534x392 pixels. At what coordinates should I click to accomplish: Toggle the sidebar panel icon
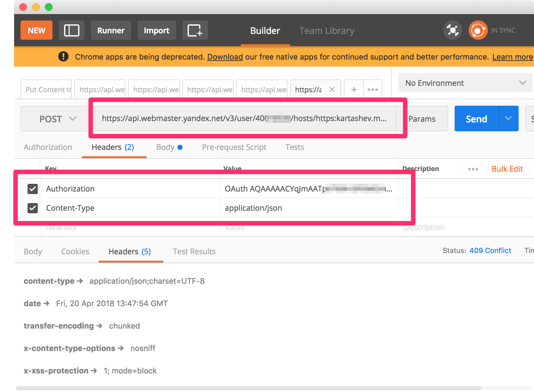[72, 30]
